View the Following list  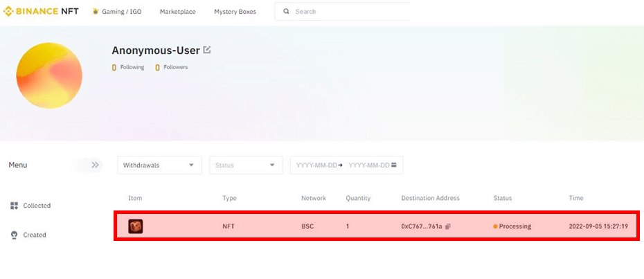(132, 67)
